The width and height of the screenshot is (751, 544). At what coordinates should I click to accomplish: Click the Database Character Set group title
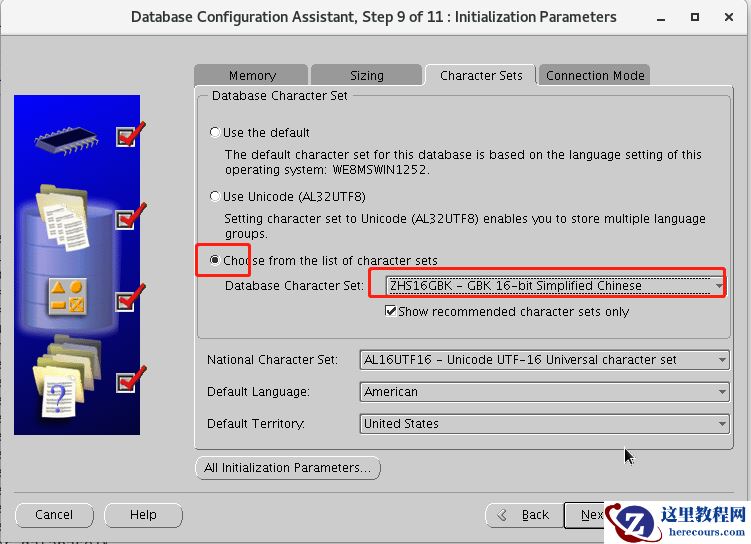280,96
